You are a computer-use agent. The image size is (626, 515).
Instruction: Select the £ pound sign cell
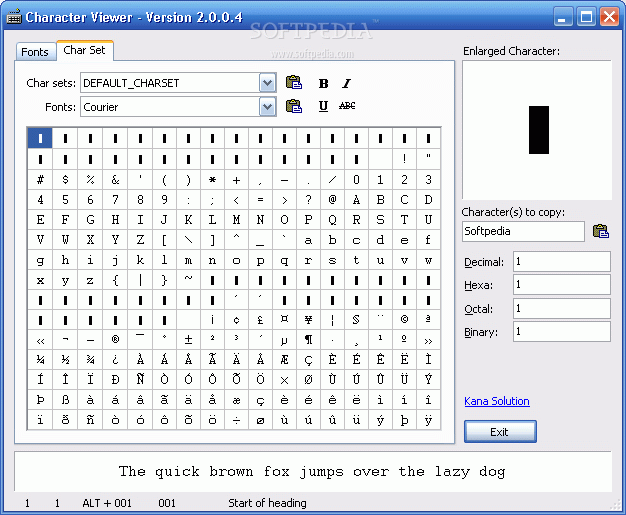pos(260,320)
